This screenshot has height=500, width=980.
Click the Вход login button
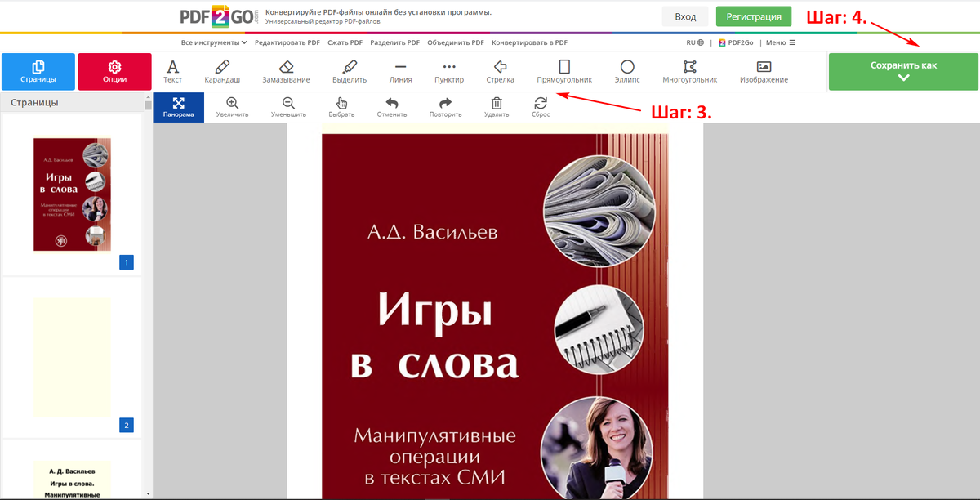coord(686,16)
